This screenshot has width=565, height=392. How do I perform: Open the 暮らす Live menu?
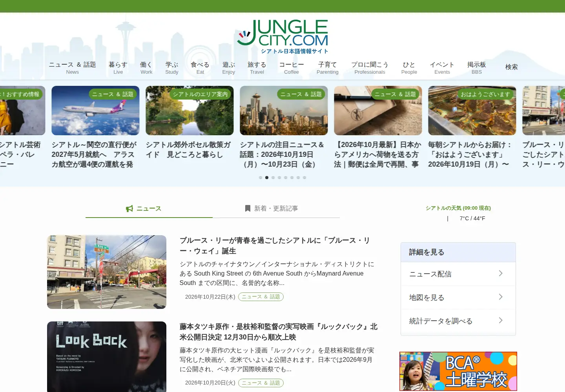(x=118, y=68)
